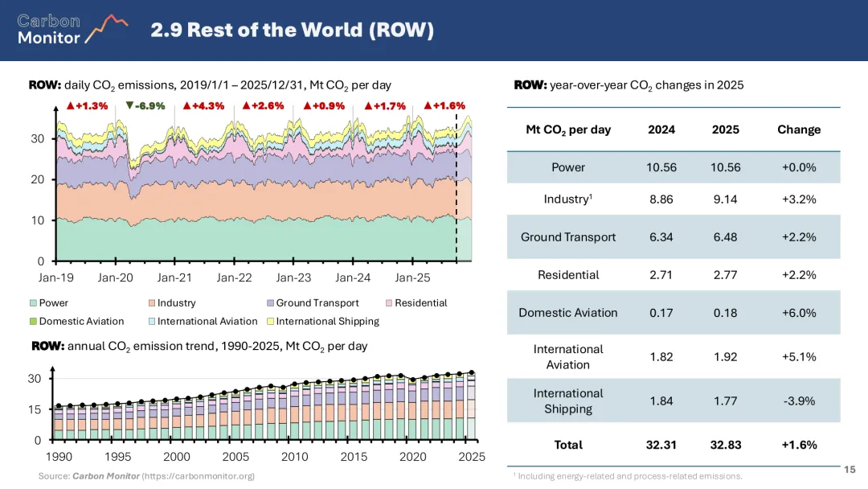
Task: Click the Ground Transport value '6.48'
Action: [725, 237]
